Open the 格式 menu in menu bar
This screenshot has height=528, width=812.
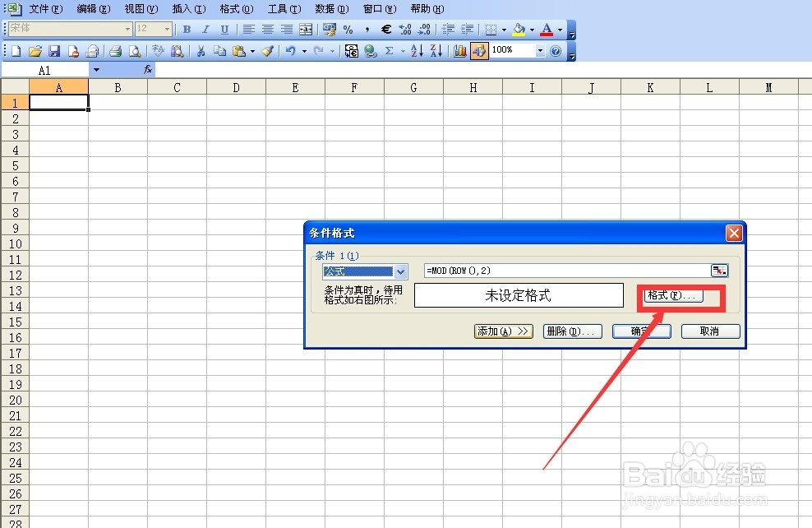236,9
